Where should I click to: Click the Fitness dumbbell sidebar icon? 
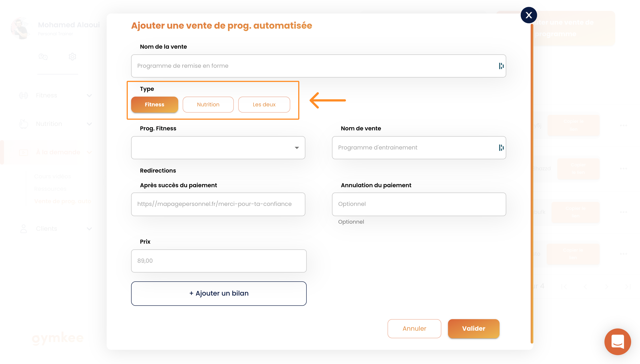point(24,95)
